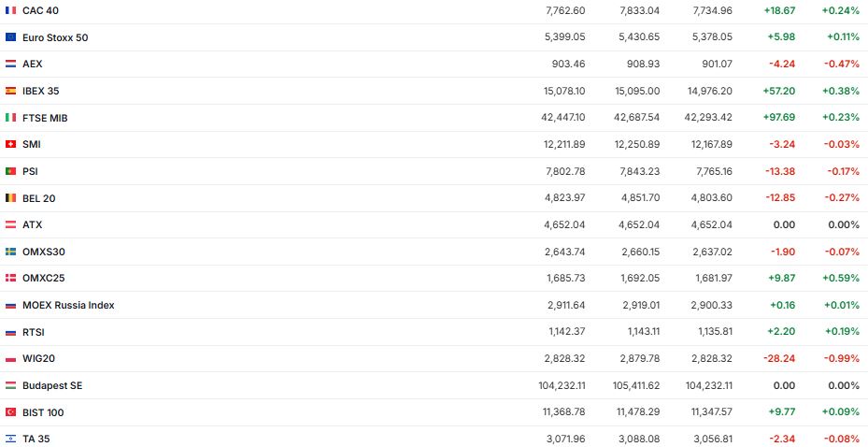Click the France flag icon beside CAC 40

(x=10, y=10)
